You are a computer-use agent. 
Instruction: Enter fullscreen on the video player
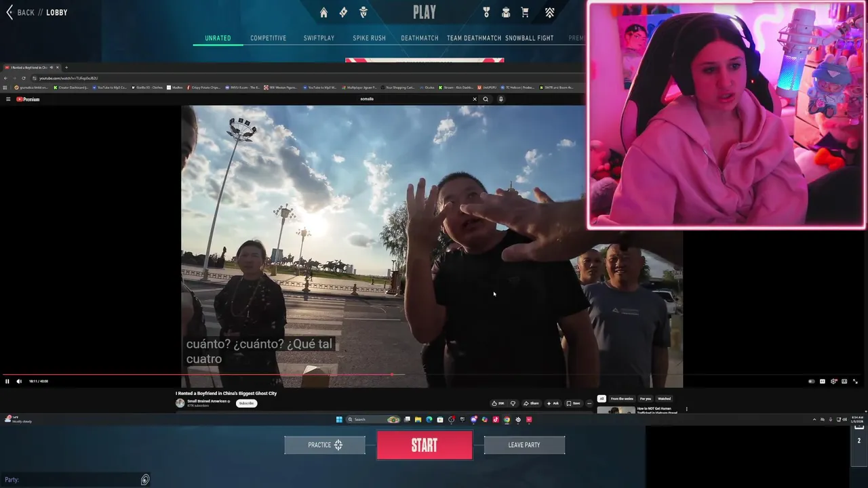pos(855,382)
